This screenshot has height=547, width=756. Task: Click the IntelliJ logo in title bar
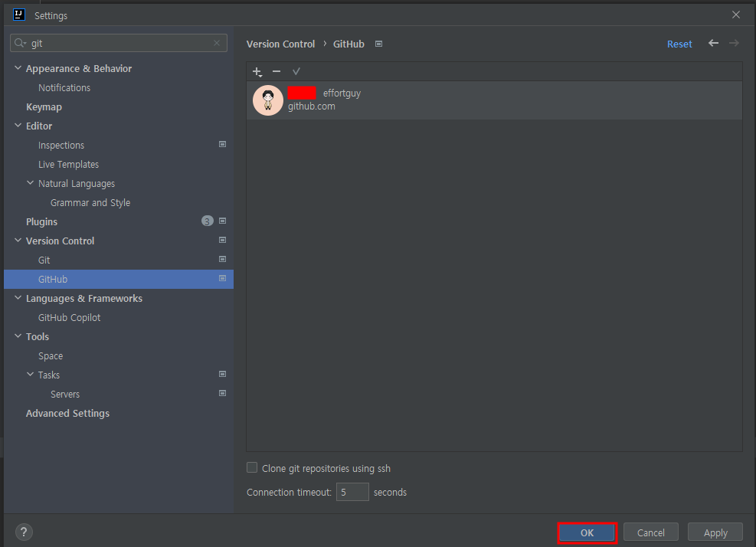pos(19,15)
